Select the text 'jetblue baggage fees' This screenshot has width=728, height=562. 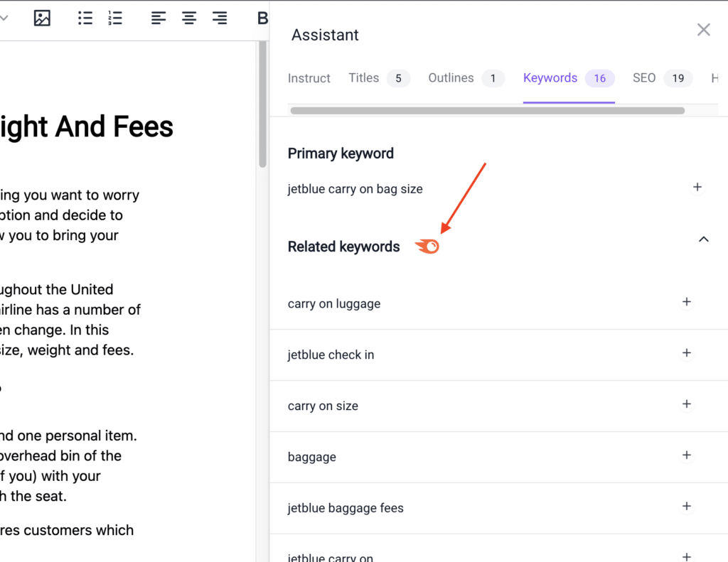pos(346,508)
